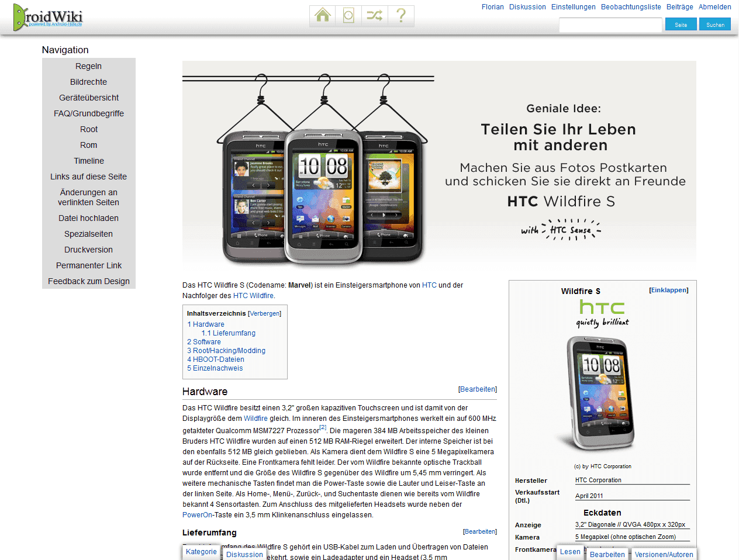This screenshot has height=560, width=739.
Task: Collapse infobox with Einklappen
Action: [x=669, y=290]
